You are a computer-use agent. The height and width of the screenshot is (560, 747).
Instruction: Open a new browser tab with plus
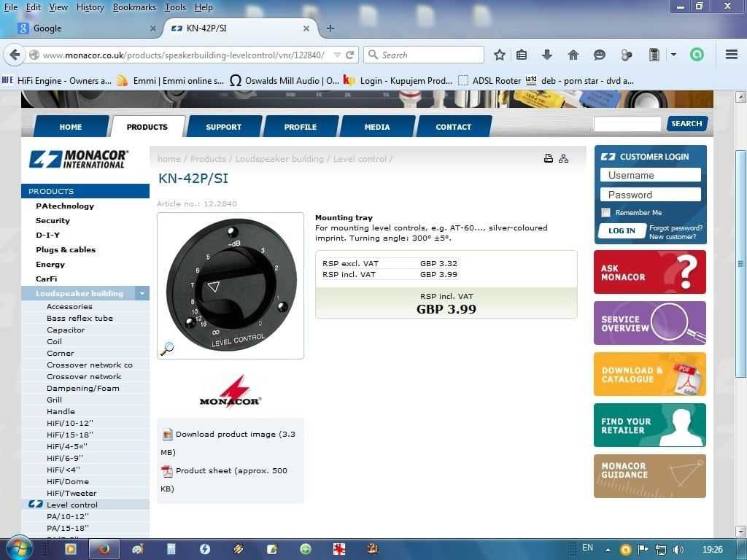tap(330, 28)
